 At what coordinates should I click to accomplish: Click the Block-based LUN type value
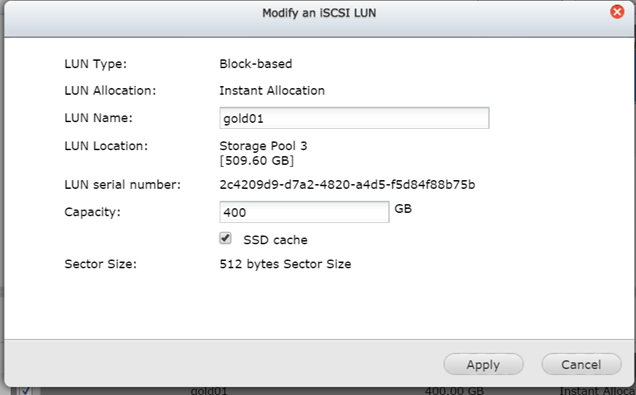pyautogui.click(x=256, y=64)
